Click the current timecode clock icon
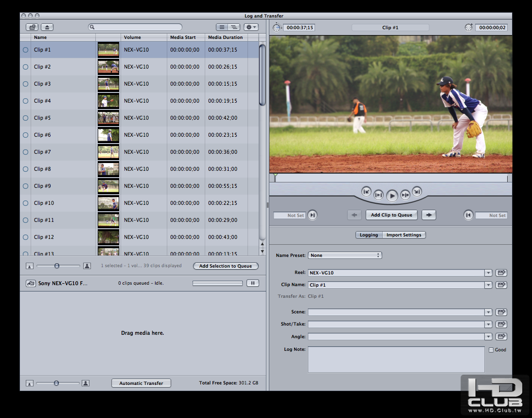 click(x=469, y=28)
